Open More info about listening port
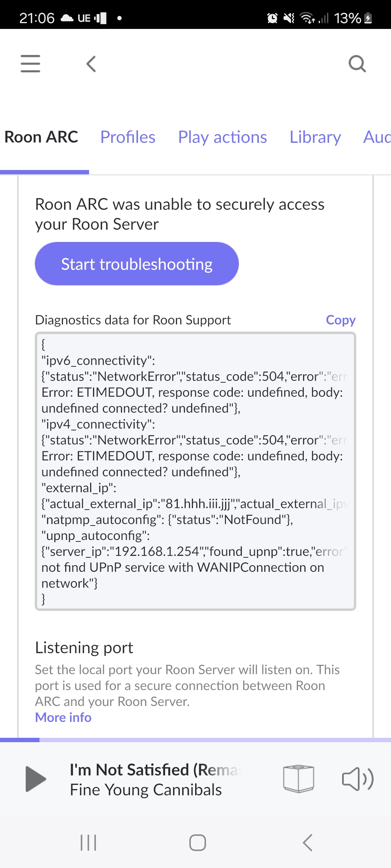The height and width of the screenshot is (868, 391). pos(63,717)
